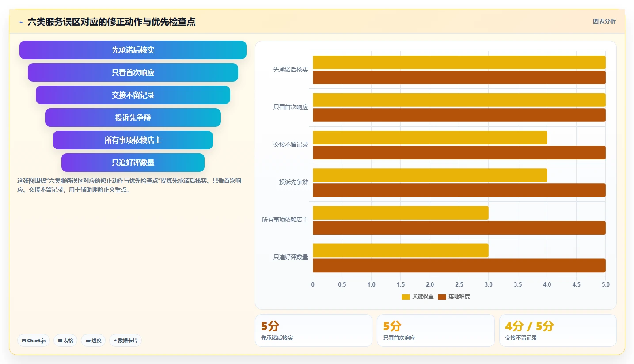Click the 只追好评数量 y-axis label in chart

(291, 257)
